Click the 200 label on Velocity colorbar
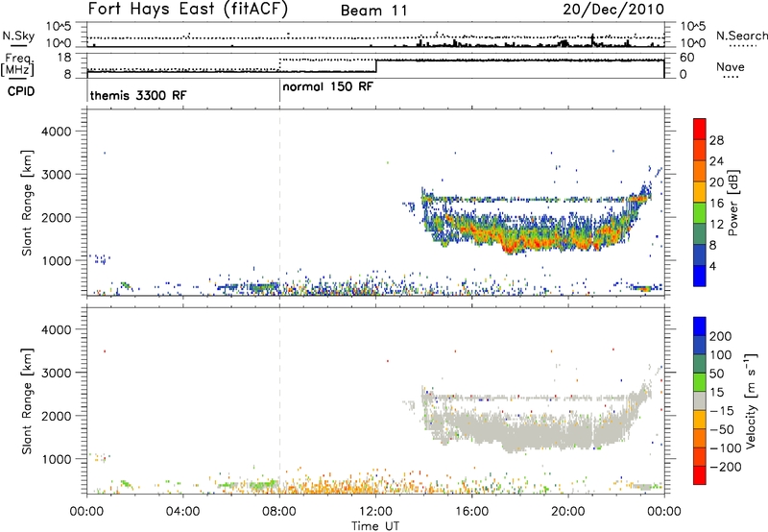Viewport: 768px width, 532px height. pyautogui.click(x=721, y=336)
